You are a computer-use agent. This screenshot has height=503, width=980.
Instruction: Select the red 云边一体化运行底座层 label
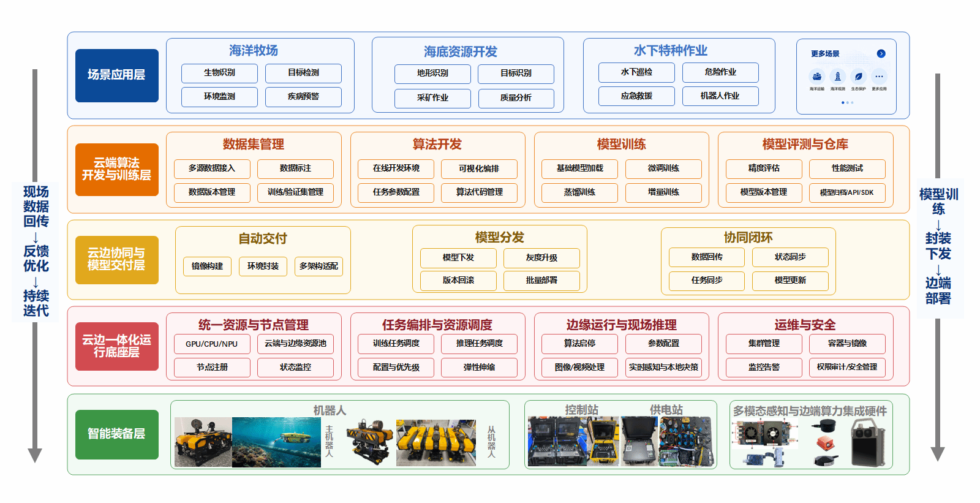tap(117, 346)
